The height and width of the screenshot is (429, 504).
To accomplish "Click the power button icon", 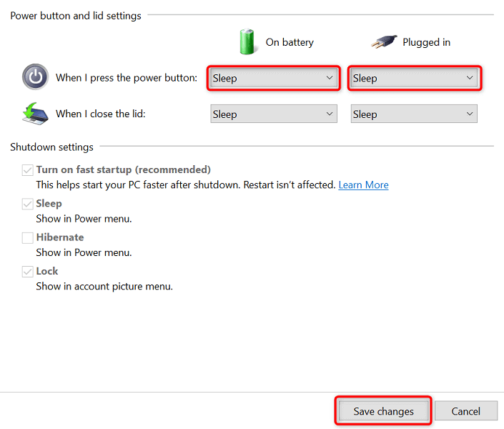I will click(x=34, y=77).
